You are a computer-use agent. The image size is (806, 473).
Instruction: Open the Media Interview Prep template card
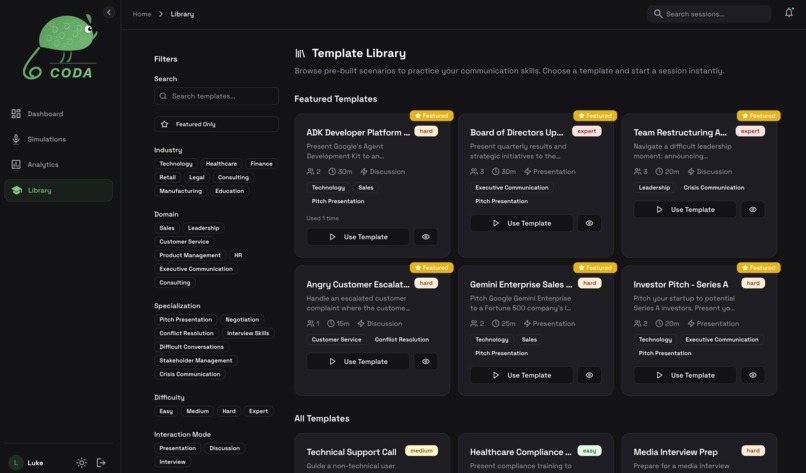click(x=699, y=453)
